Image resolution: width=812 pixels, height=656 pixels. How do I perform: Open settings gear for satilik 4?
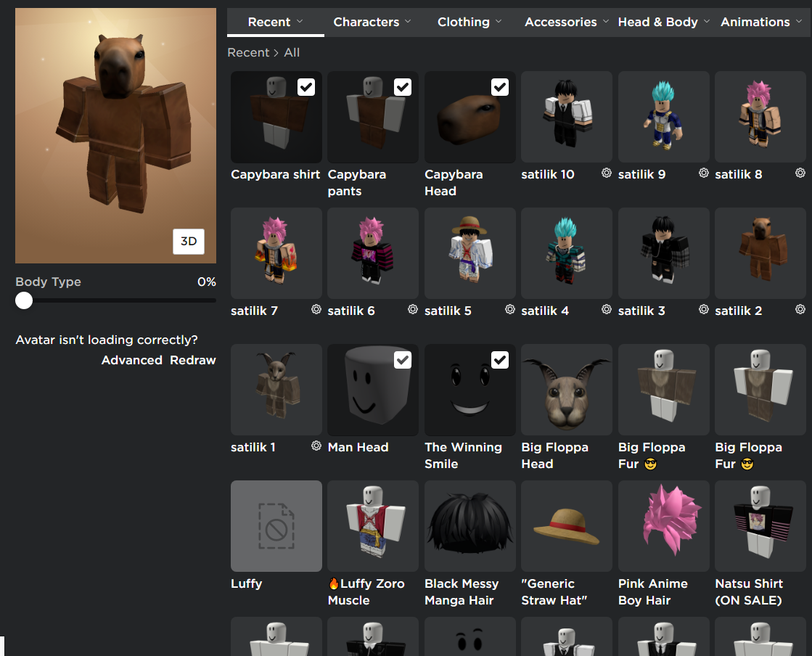[x=607, y=310]
